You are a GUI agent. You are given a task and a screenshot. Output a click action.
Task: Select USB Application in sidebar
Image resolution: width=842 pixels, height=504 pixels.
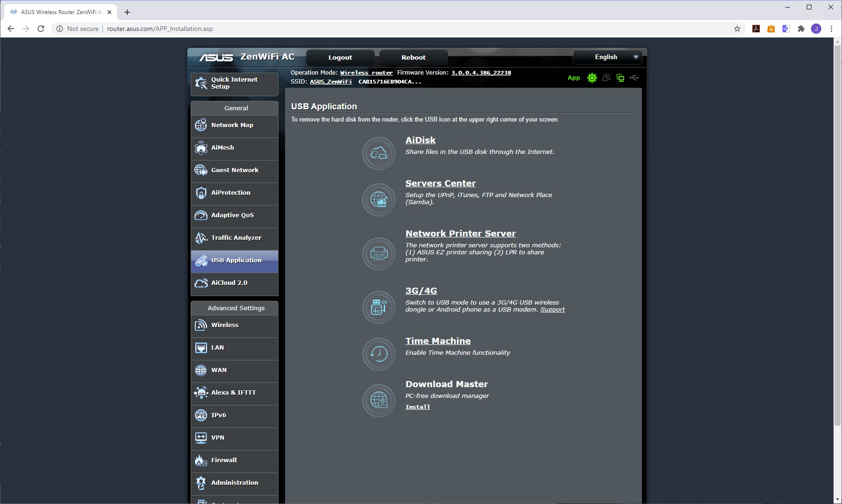click(x=234, y=261)
